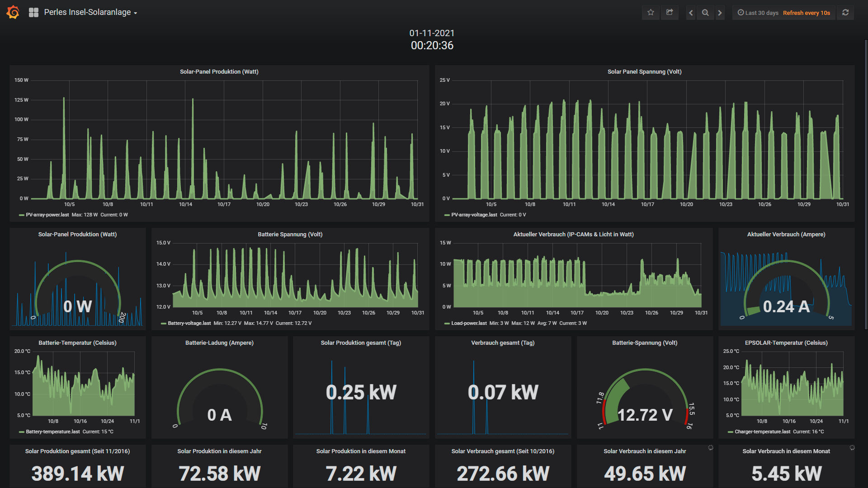Click the Grafana logo icon
This screenshot has width=868, height=488.
[13, 12]
